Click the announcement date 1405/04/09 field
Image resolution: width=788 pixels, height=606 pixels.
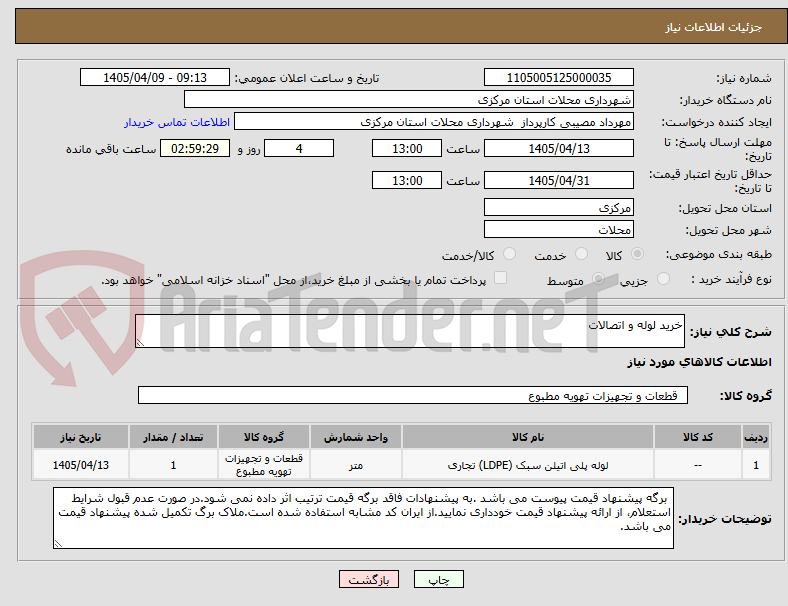tap(155, 77)
